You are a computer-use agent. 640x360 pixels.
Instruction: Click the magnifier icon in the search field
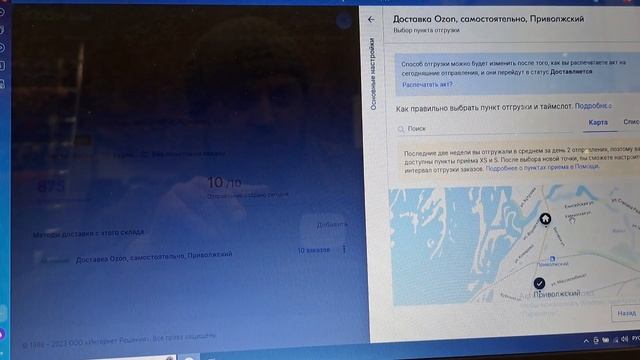point(401,129)
